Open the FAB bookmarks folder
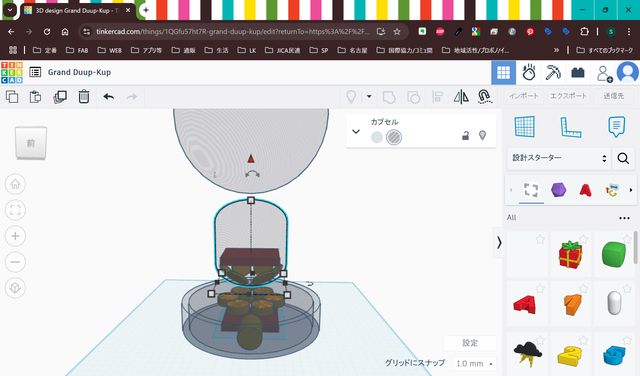This screenshot has width=640, height=376. [x=77, y=50]
